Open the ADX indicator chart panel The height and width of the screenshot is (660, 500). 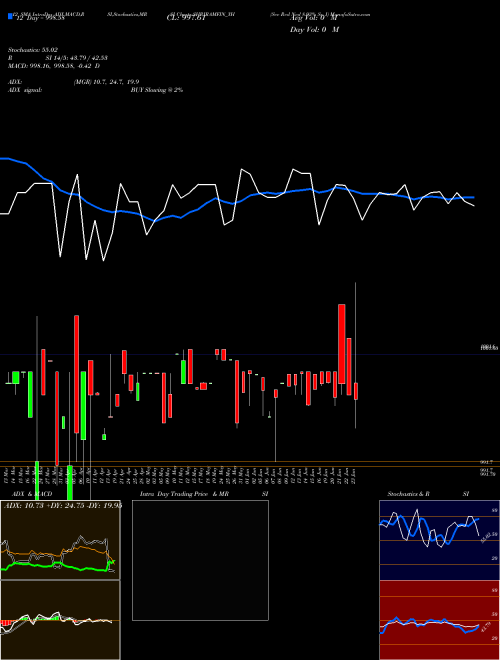coord(60,540)
